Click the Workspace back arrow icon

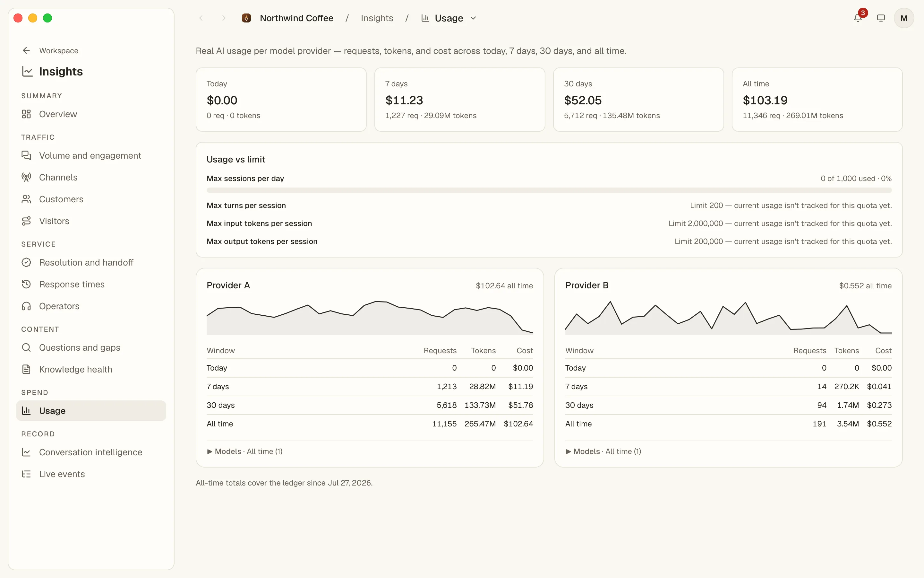pos(26,50)
